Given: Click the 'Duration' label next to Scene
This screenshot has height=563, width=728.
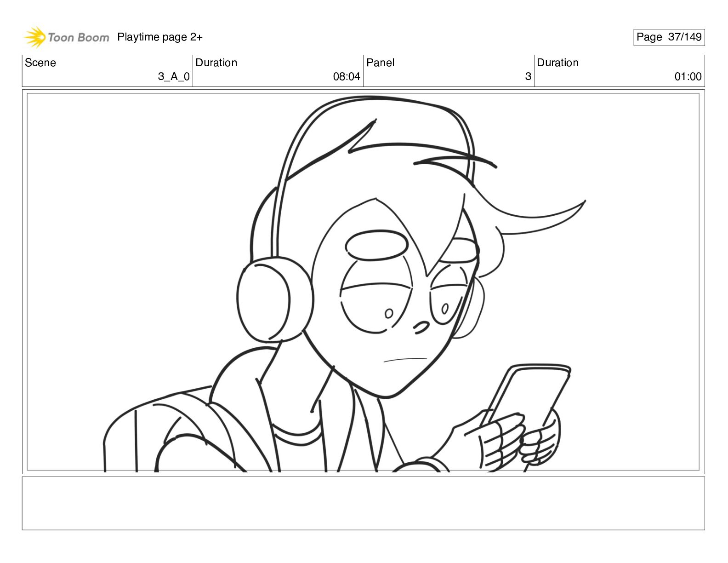Looking at the screenshot, I should (216, 63).
